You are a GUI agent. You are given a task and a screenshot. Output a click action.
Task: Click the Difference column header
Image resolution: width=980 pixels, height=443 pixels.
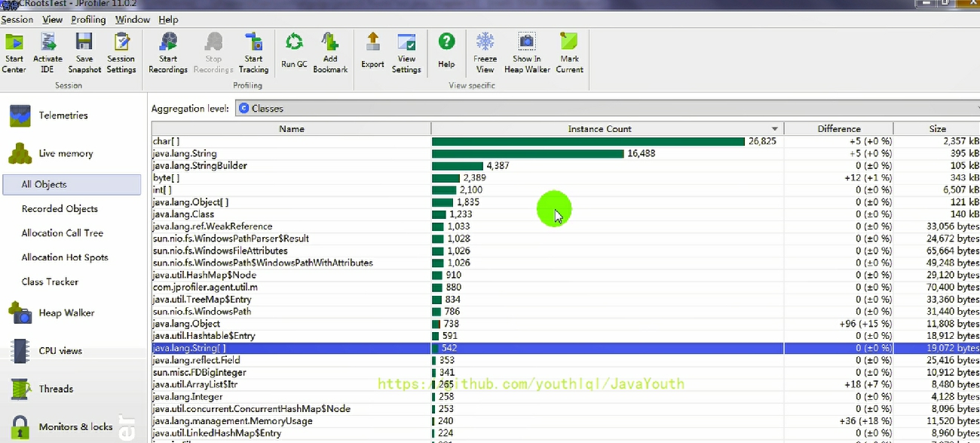tap(838, 129)
